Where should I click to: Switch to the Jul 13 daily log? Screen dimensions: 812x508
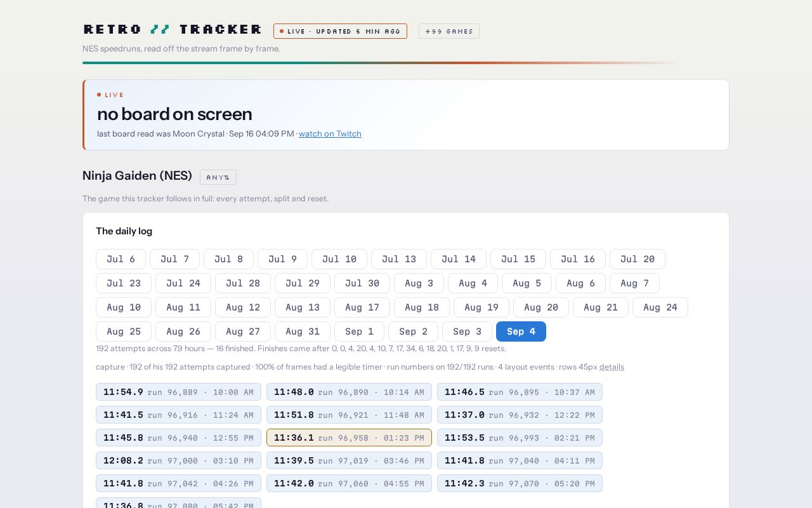pos(398,259)
